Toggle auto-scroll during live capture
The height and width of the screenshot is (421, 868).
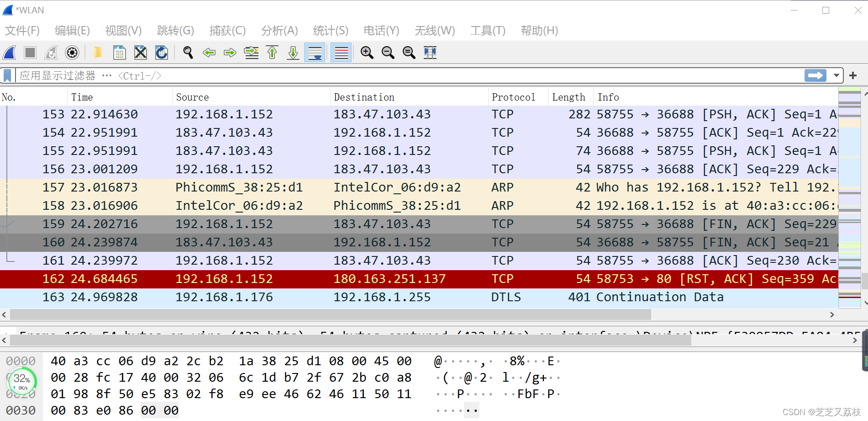pyautogui.click(x=315, y=53)
